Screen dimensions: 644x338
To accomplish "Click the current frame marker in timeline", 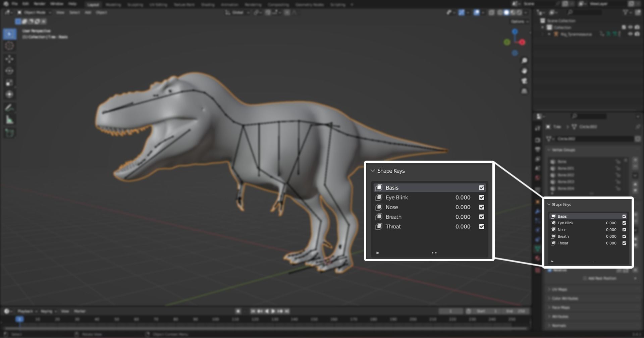I will pos(20,319).
